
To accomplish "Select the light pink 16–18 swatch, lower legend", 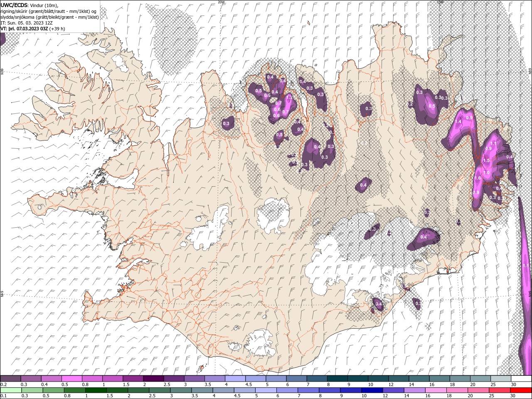I will pos(436,390).
